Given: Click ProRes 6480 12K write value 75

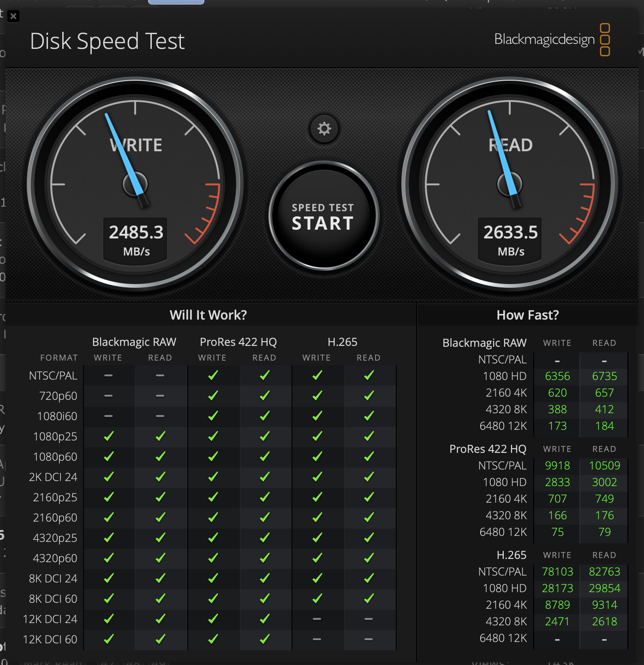Looking at the screenshot, I should tap(558, 532).
